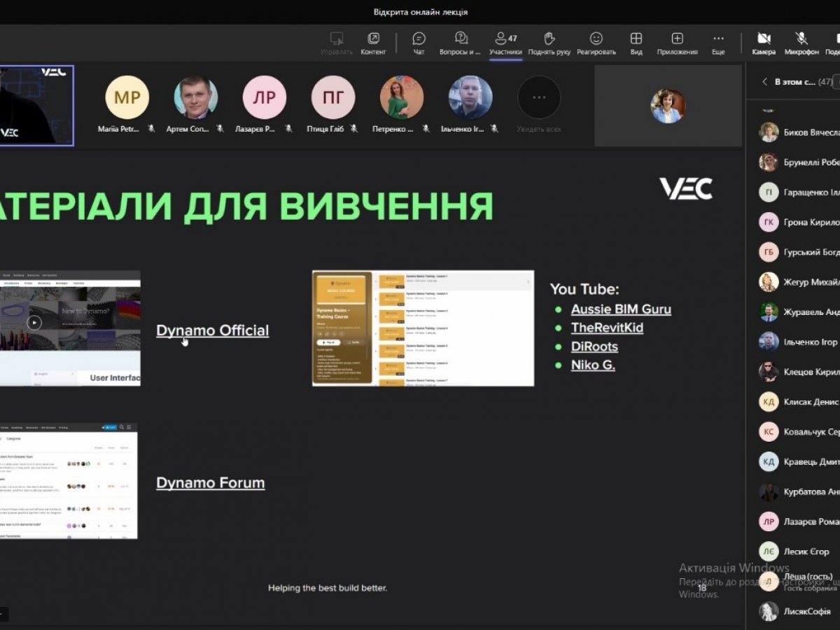Select Брунеллі in participant list
840x630 pixels.
pyautogui.click(x=799, y=162)
